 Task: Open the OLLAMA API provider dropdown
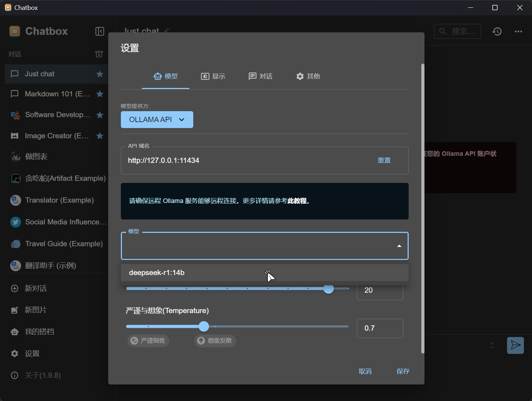(x=157, y=120)
